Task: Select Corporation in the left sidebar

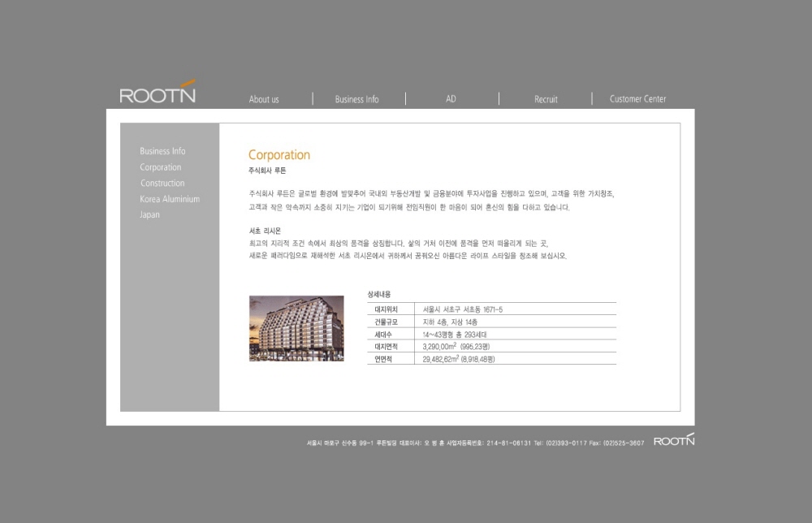Action: click(x=161, y=167)
